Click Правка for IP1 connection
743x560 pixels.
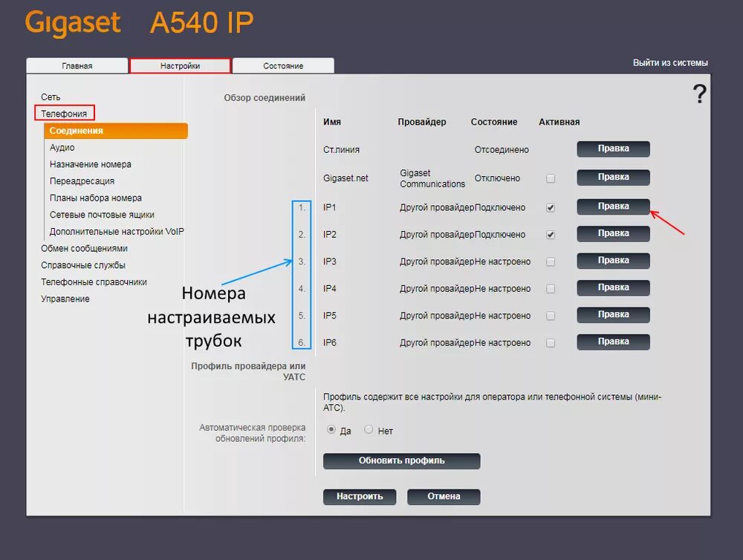pos(613,206)
